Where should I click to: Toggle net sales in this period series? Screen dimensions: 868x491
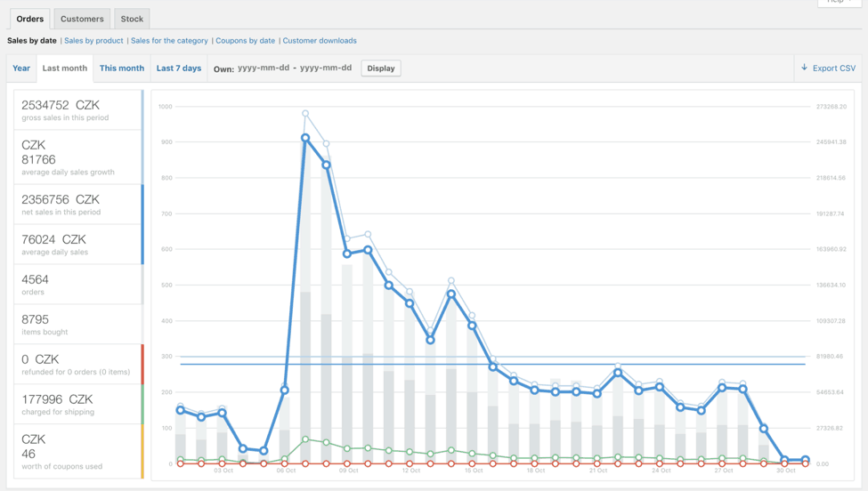tap(77, 205)
